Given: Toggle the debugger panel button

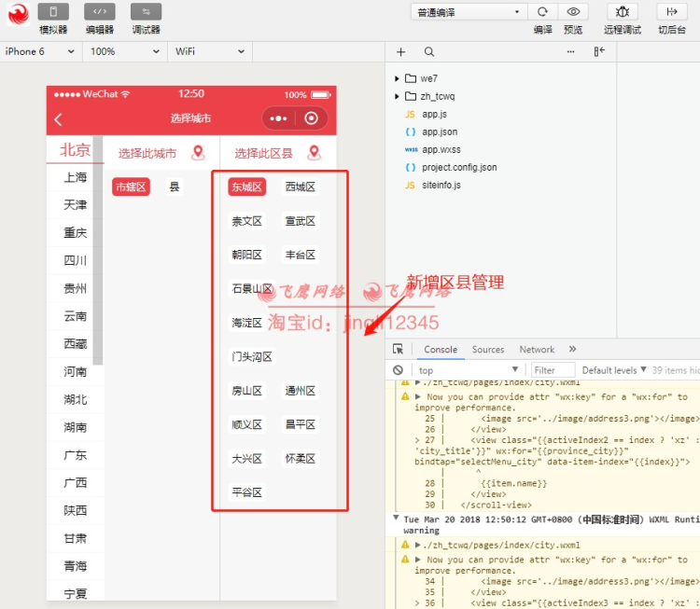Looking at the screenshot, I should pyautogui.click(x=146, y=12).
